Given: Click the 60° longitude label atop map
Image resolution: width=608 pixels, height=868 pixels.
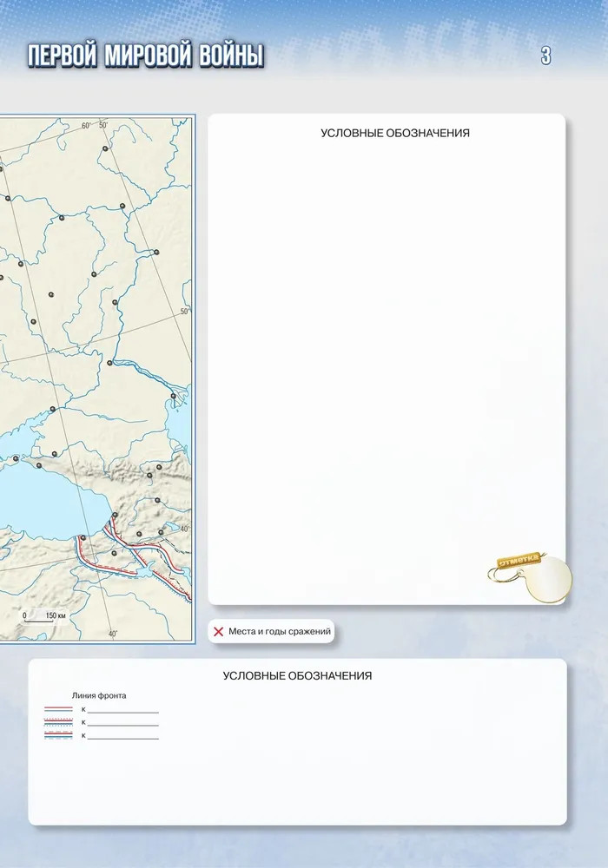Looking at the screenshot, I should (x=85, y=126).
